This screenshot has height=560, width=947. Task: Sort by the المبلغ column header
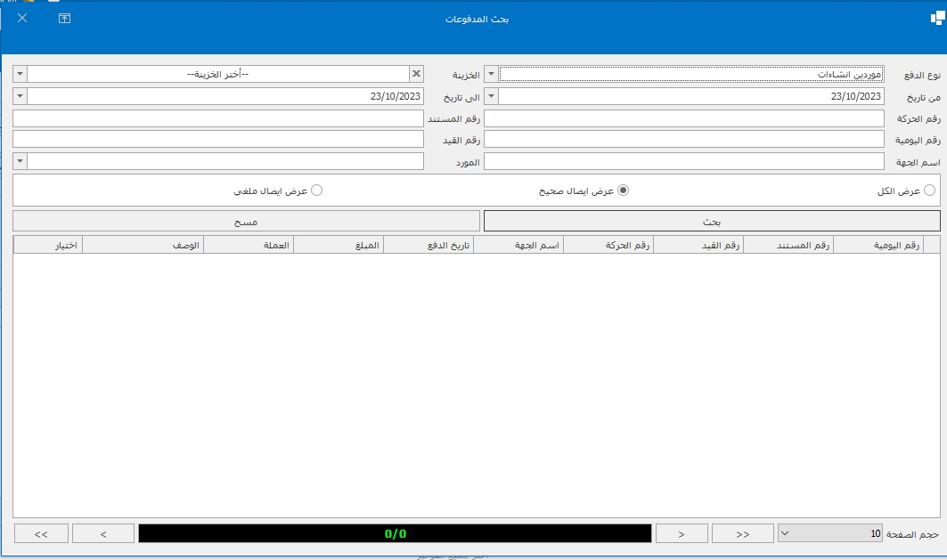339,246
